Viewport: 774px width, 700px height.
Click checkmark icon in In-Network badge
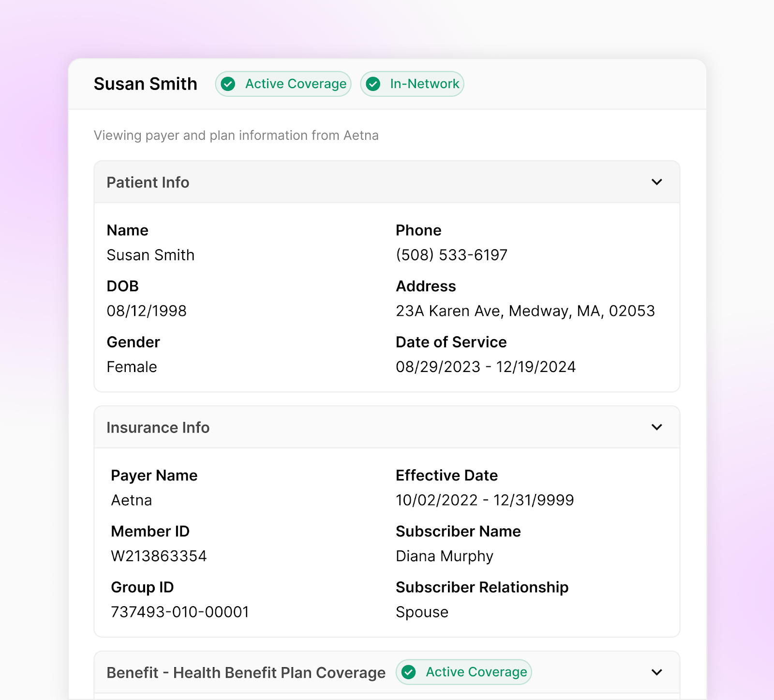click(x=373, y=84)
